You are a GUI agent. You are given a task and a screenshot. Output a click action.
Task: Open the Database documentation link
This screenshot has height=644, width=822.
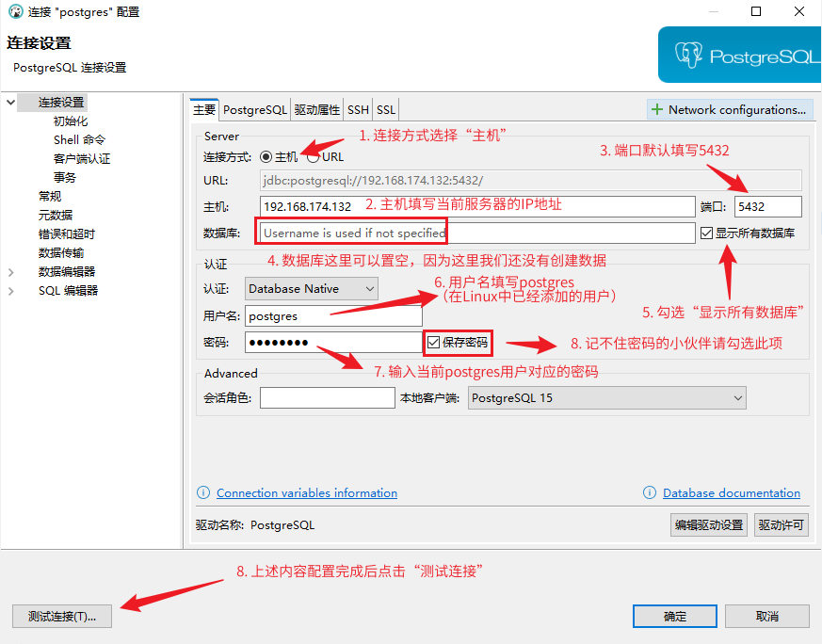(731, 493)
